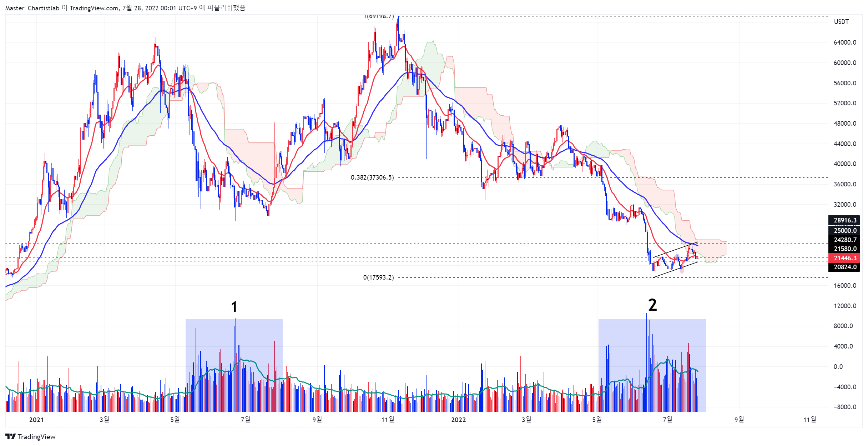
Task: Click the 2021 time axis label
Action: point(36,420)
